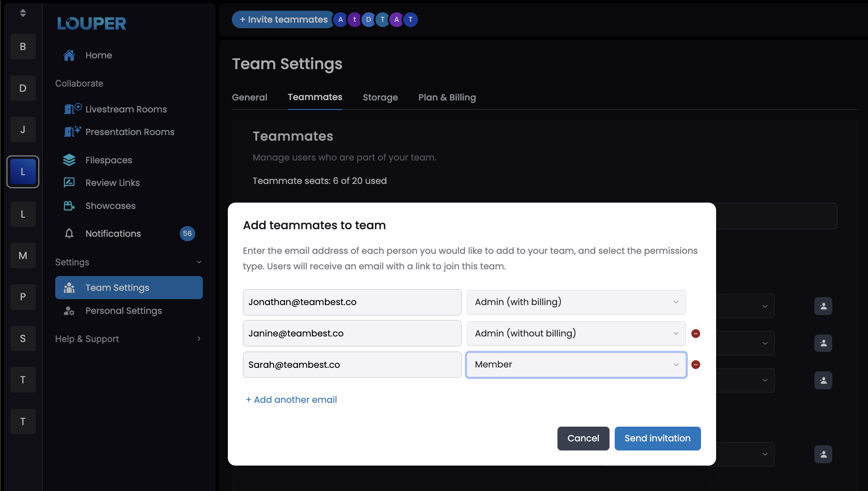
Task: Click the Home house icon
Action: (x=69, y=55)
